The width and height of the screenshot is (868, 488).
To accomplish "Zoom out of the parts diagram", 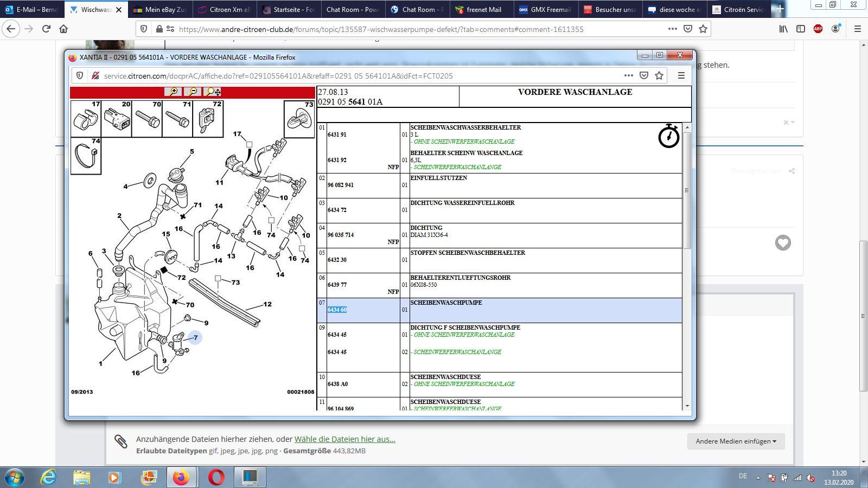I will pyautogui.click(x=193, y=92).
